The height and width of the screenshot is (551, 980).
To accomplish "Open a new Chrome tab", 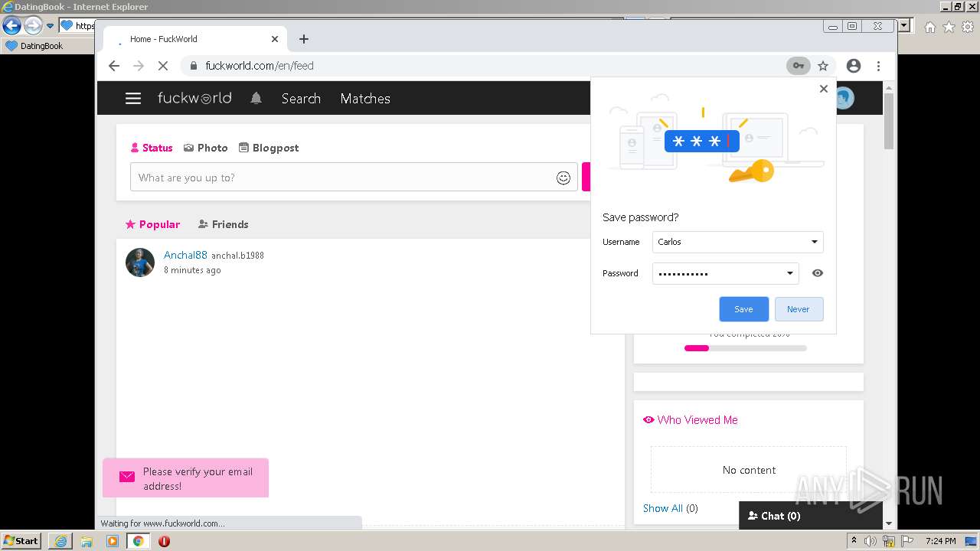I will [304, 39].
